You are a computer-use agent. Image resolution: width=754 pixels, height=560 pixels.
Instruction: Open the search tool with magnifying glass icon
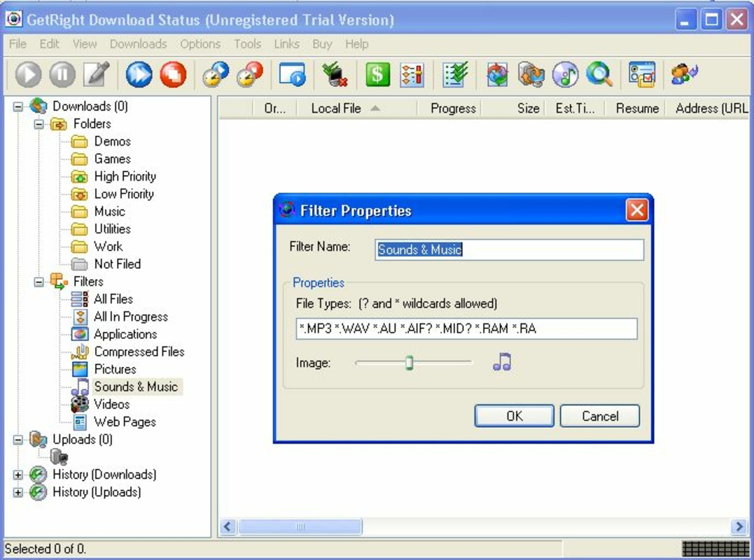click(x=599, y=75)
